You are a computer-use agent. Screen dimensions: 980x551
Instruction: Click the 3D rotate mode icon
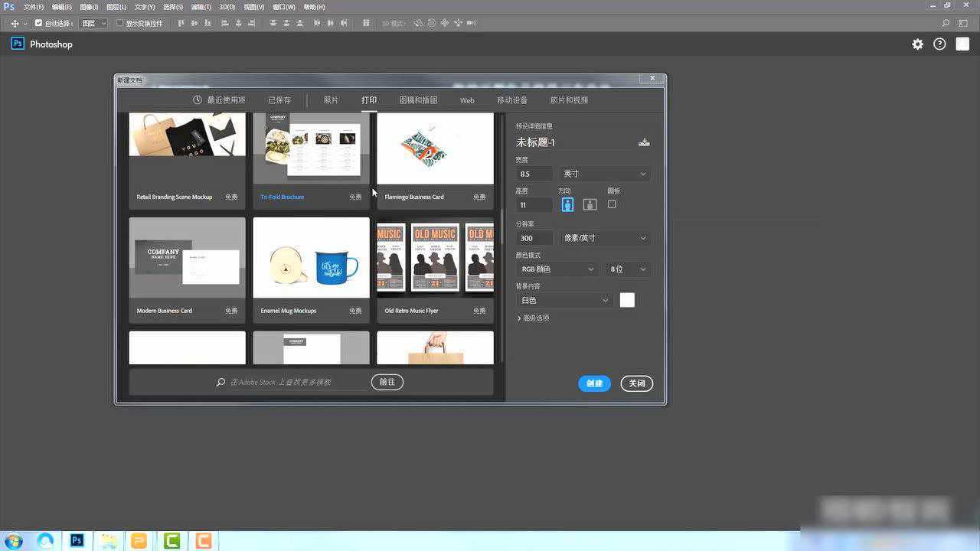point(418,23)
